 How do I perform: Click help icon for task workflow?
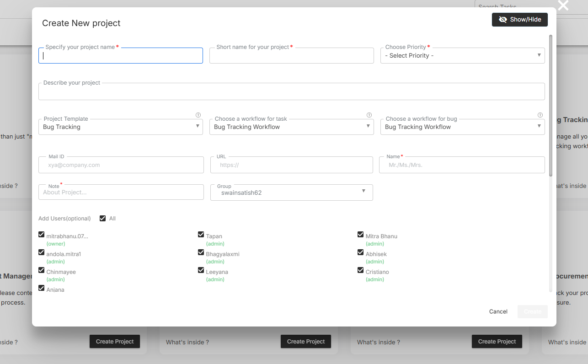point(369,115)
